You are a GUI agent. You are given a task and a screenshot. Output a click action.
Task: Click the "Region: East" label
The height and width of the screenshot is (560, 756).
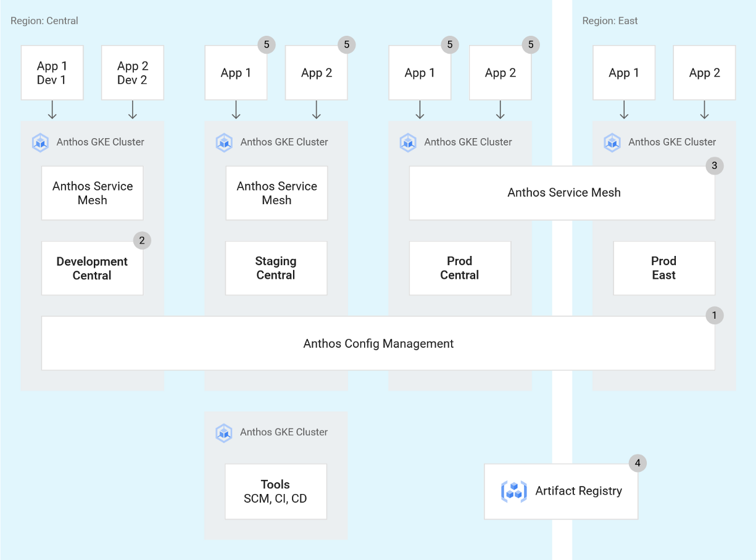(610, 21)
